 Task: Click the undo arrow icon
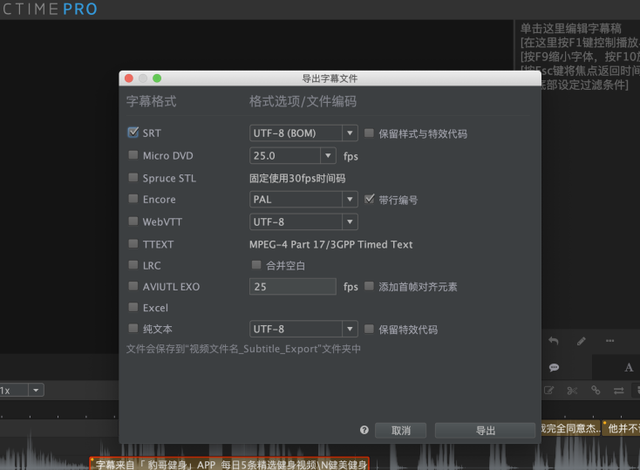[553, 341]
